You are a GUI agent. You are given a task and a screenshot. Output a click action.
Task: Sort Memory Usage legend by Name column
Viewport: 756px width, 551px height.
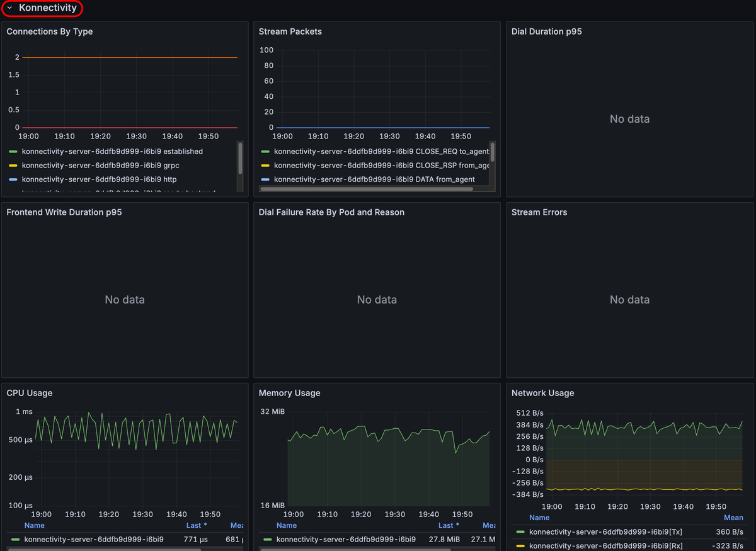[287, 525]
